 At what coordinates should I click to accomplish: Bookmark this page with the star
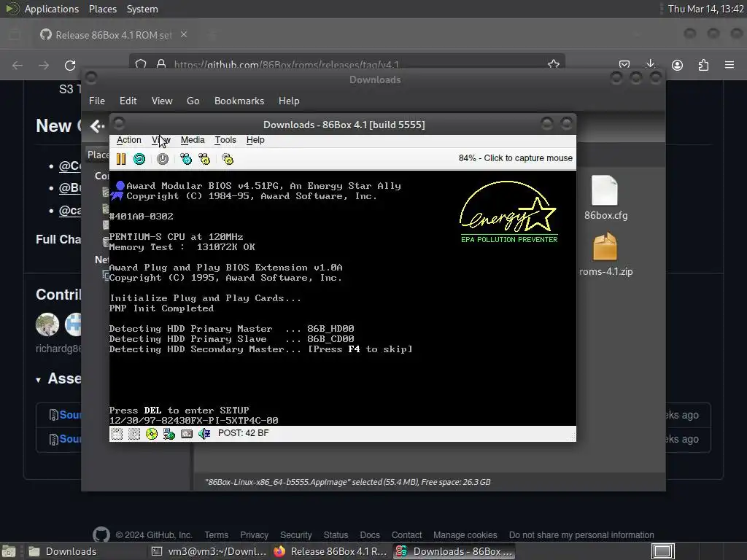[x=554, y=64]
